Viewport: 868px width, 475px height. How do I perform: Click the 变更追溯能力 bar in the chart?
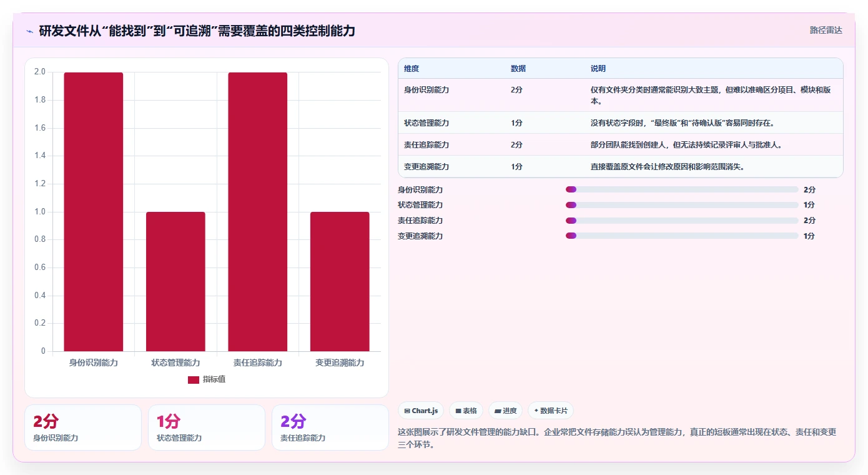tap(340, 281)
